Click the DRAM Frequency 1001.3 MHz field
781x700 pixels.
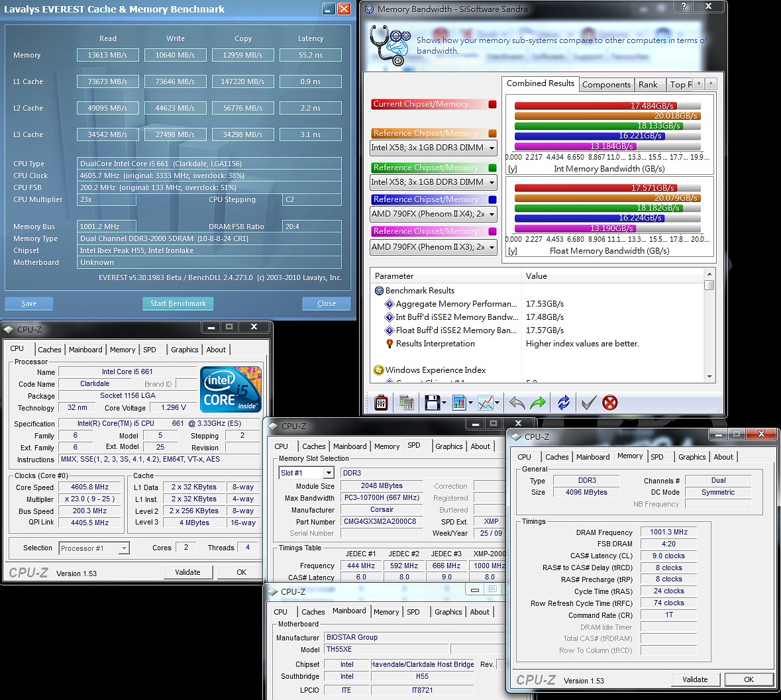click(x=668, y=532)
